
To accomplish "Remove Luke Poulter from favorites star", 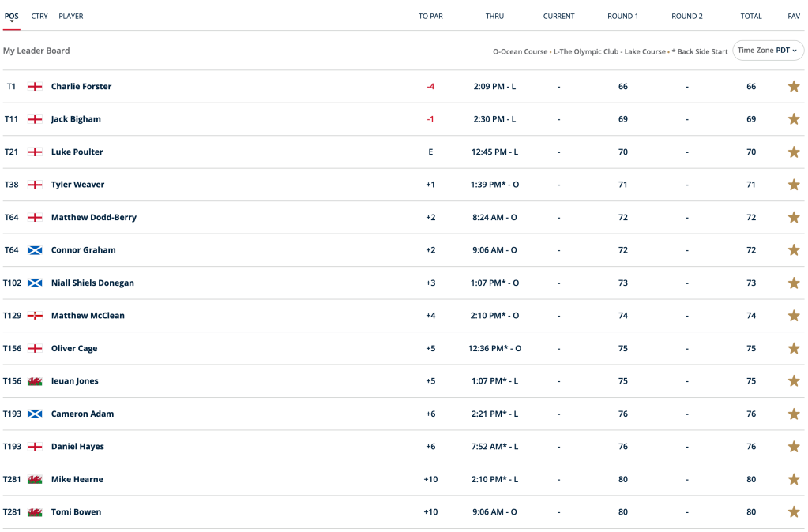I will (794, 152).
